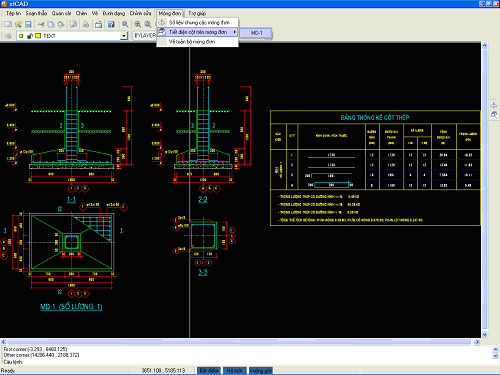Expand the Tiết diện cột submenu arrow
The width and height of the screenshot is (500, 375).
[x=235, y=32]
